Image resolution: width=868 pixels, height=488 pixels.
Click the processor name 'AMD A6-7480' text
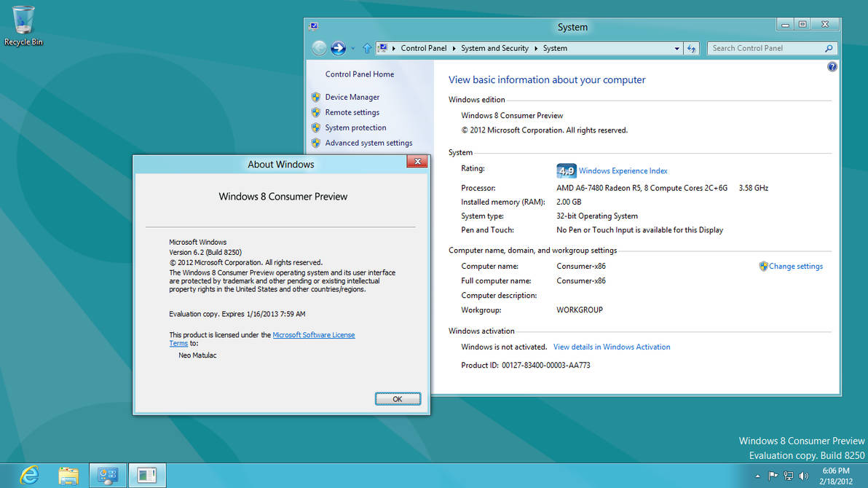pos(642,189)
